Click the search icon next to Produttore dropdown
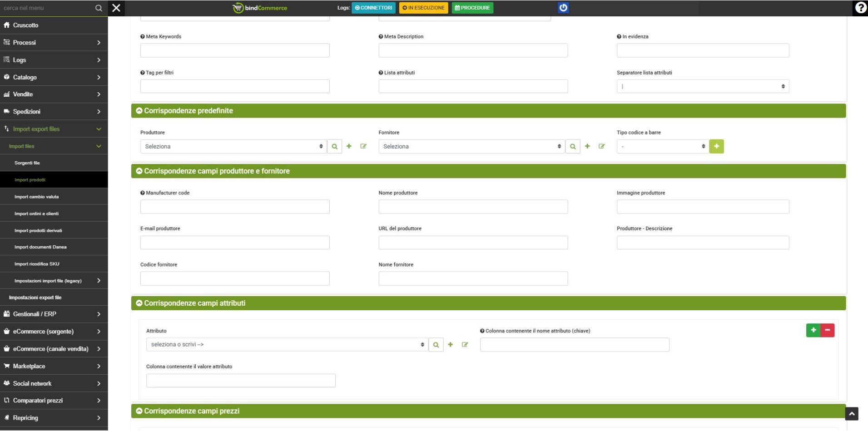 point(334,146)
